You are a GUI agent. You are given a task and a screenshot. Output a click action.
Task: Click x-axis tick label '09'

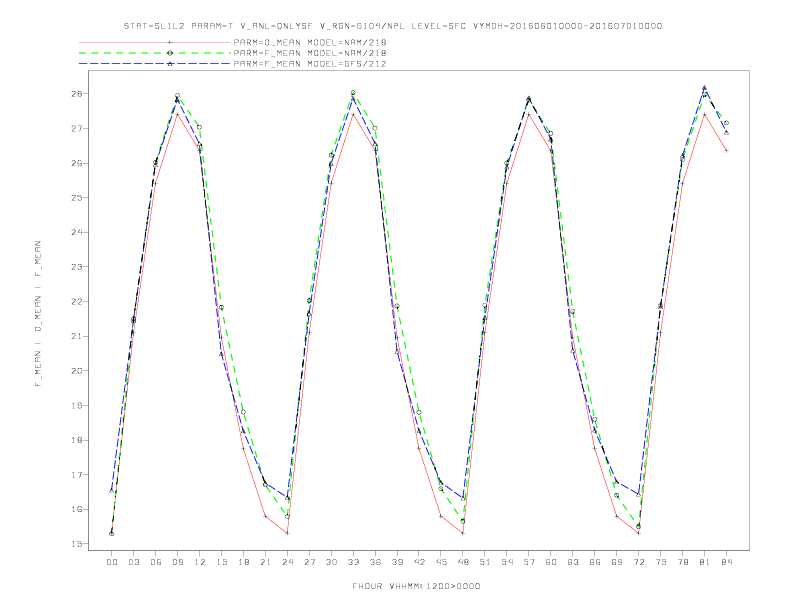tap(177, 562)
